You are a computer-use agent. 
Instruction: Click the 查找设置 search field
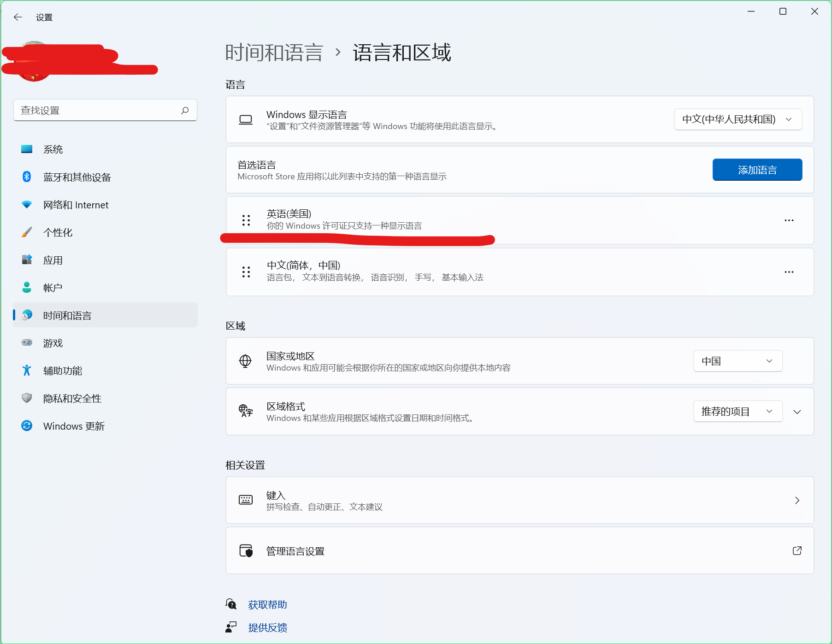pos(105,110)
